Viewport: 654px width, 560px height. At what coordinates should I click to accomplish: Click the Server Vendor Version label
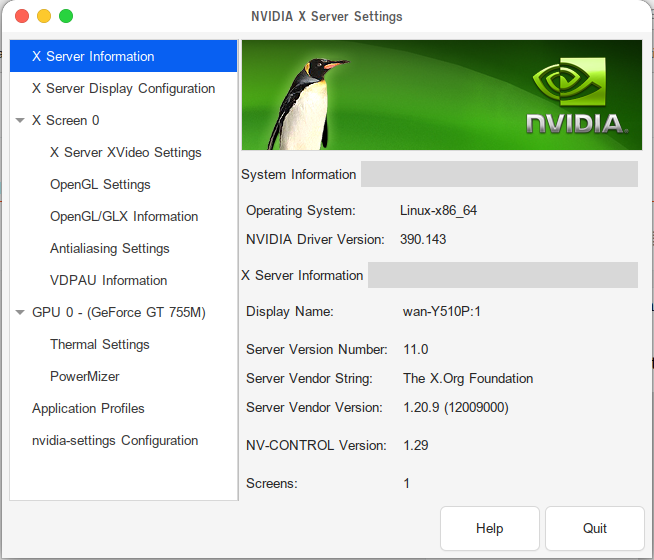click(x=314, y=407)
